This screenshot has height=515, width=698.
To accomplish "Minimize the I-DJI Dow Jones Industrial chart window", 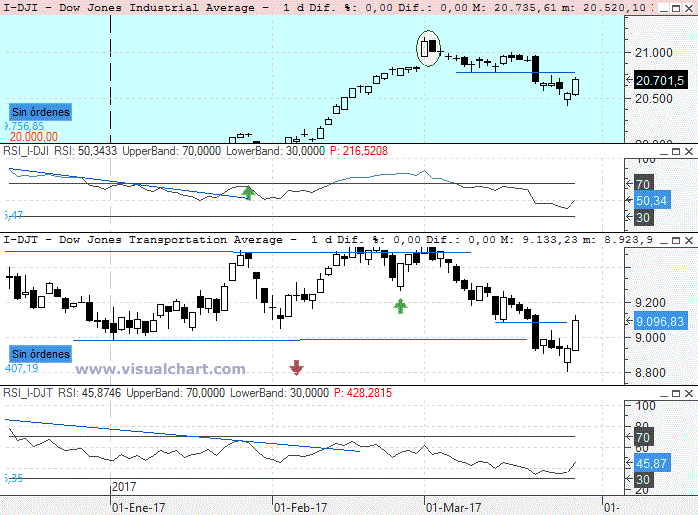I will click(x=663, y=8).
